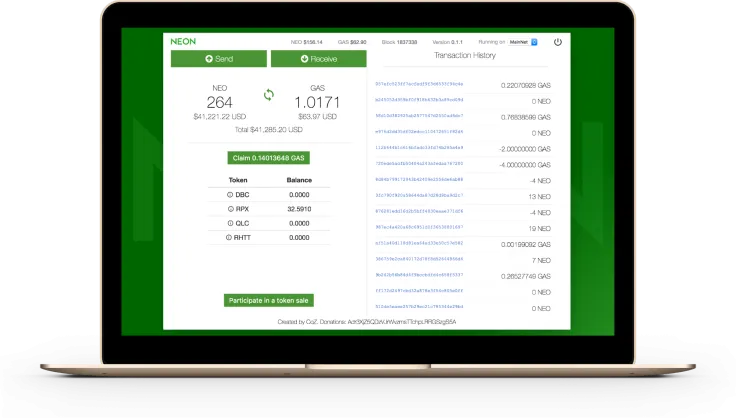The height and width of the screenshot is (418, 736).
Task: Refresh balances with the green sync icon
Action: coord(268,95)
